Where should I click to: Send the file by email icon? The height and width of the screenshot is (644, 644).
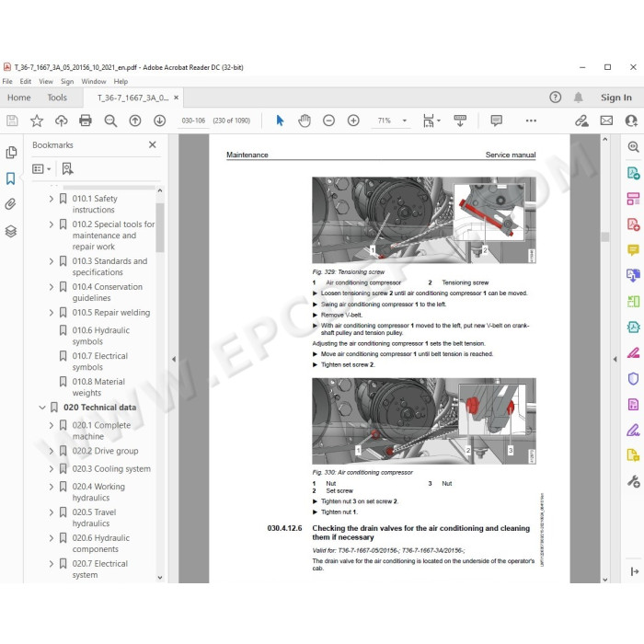click(x=606, y=121)
